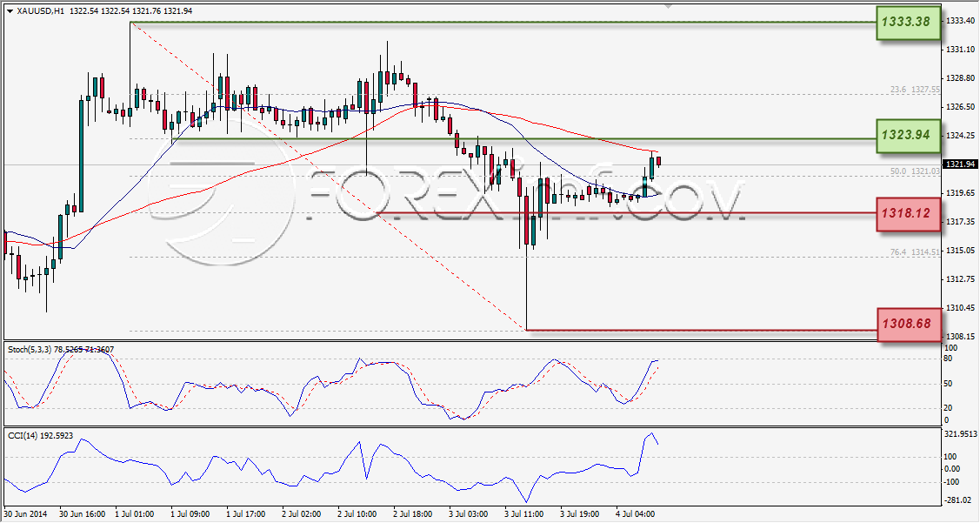
Task: Click the 3 Jul 19:00 time label
Action: (x=579, y=513)
